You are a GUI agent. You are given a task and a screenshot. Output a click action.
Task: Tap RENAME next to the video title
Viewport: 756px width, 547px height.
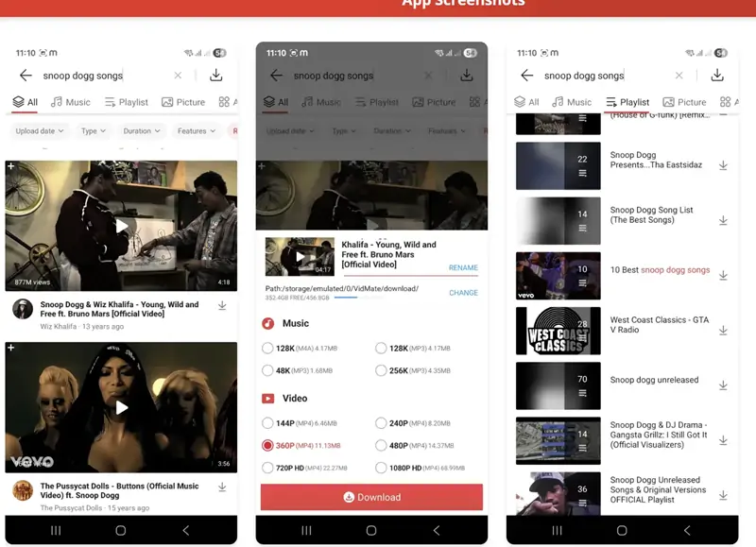coord(463,267)
